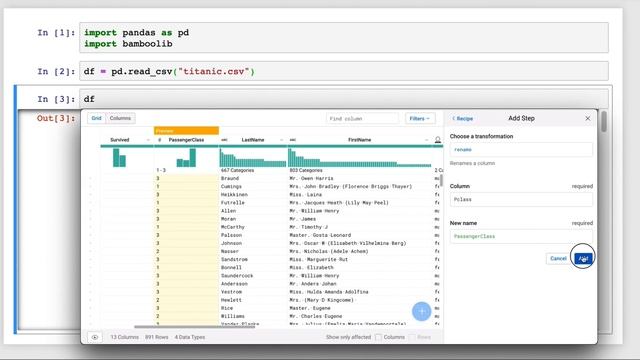This screenshot has width=640, height=360.
Task: Click the notebook cell reading titanic.csv
Action: point(344,71)
